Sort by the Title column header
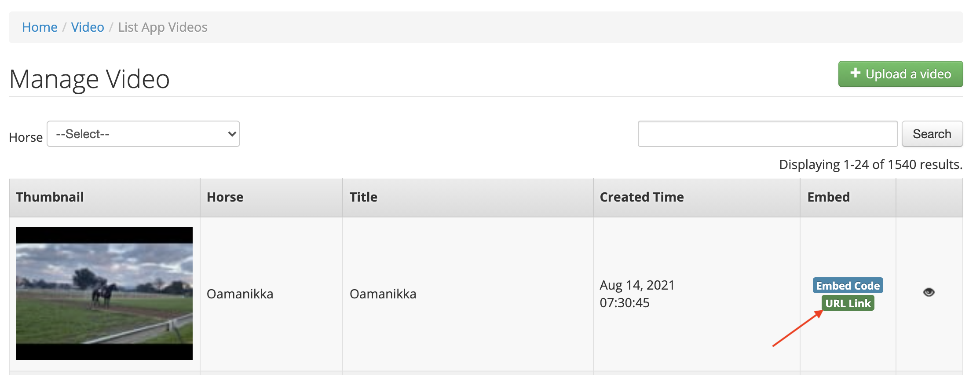 (363, 197)
